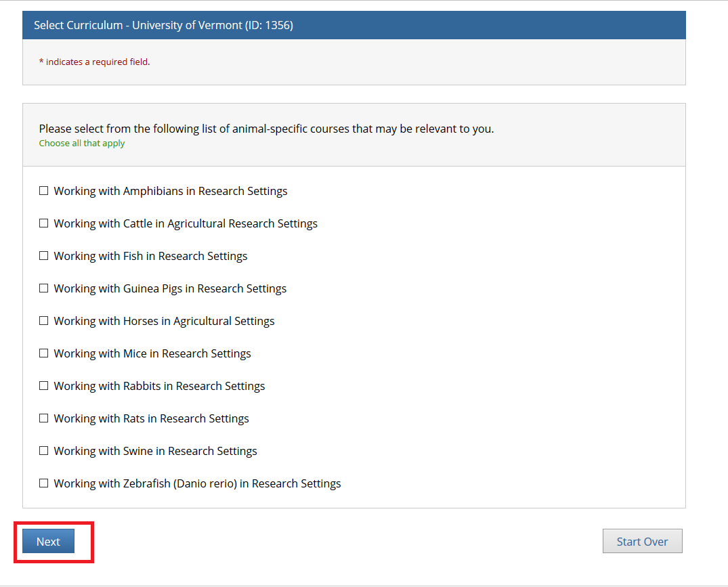Check the Working with Amphibians checkbox
Viewport: 728px width, 587px height.
(x=44, y=191)
